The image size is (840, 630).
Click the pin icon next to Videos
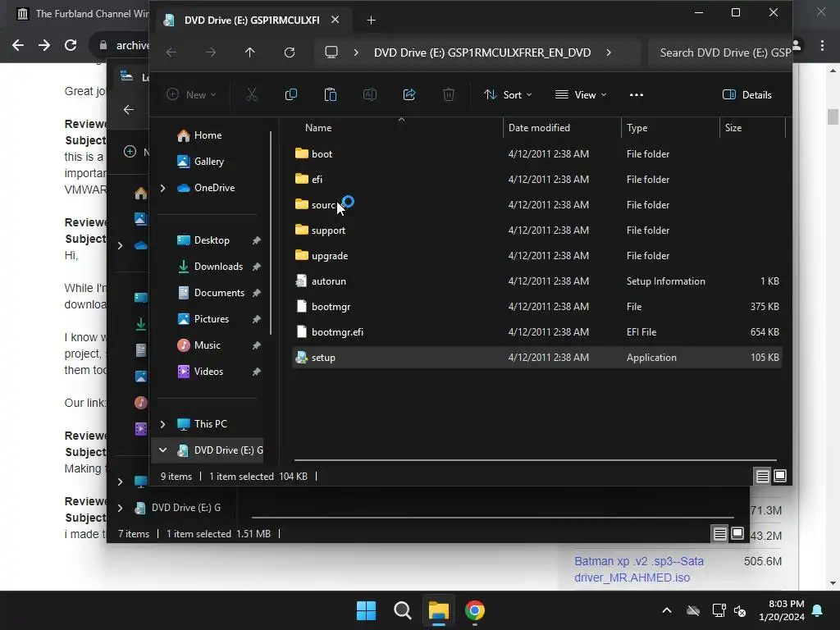click(257, 372)
